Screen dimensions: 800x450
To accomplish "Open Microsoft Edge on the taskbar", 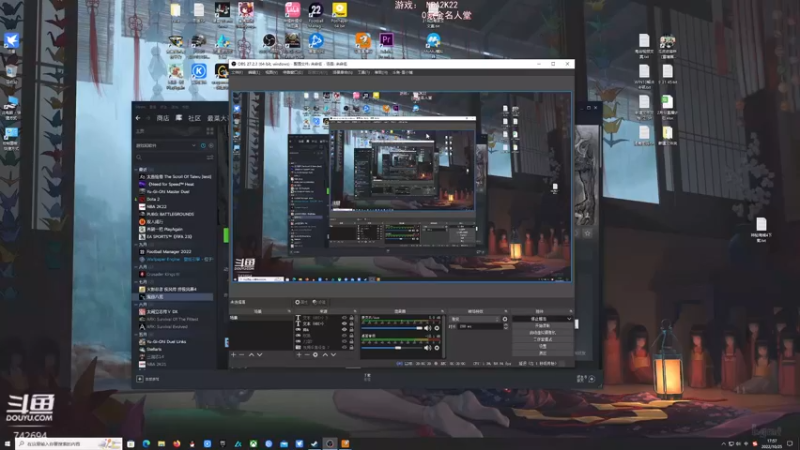I will (146, 444).
